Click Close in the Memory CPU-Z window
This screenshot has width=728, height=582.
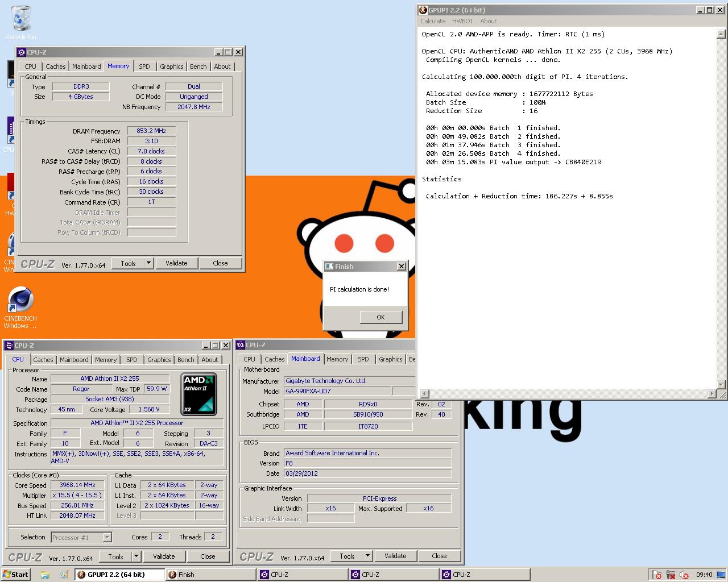point(220,263)
